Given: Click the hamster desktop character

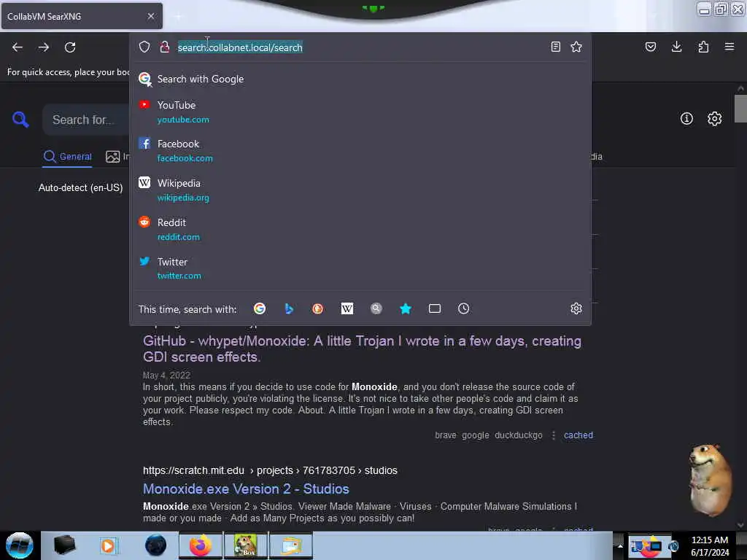Looking at the screenshot, I should 710,480.
